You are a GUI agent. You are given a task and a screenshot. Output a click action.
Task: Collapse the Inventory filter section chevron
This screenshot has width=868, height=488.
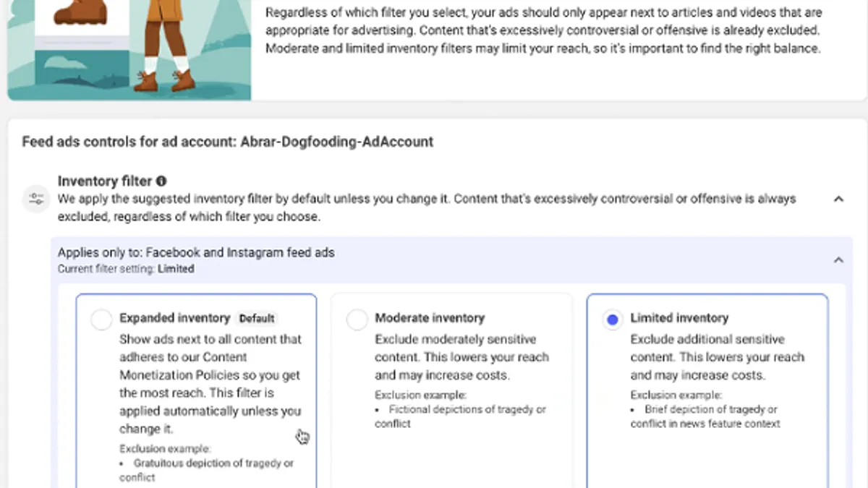tap(838, 199)
